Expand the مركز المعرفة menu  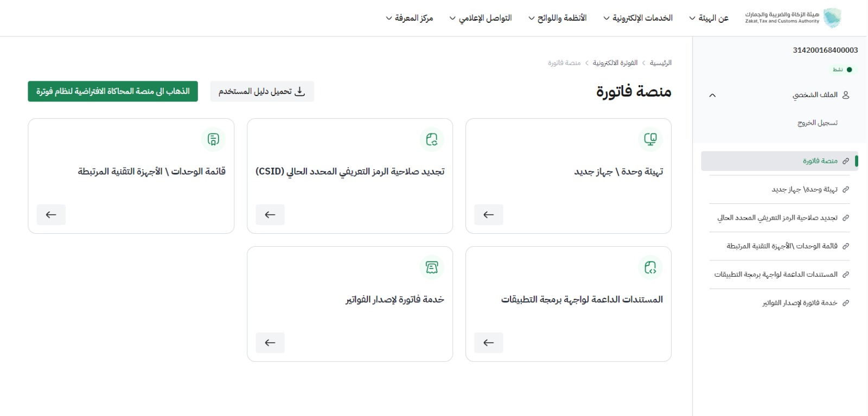410,18
